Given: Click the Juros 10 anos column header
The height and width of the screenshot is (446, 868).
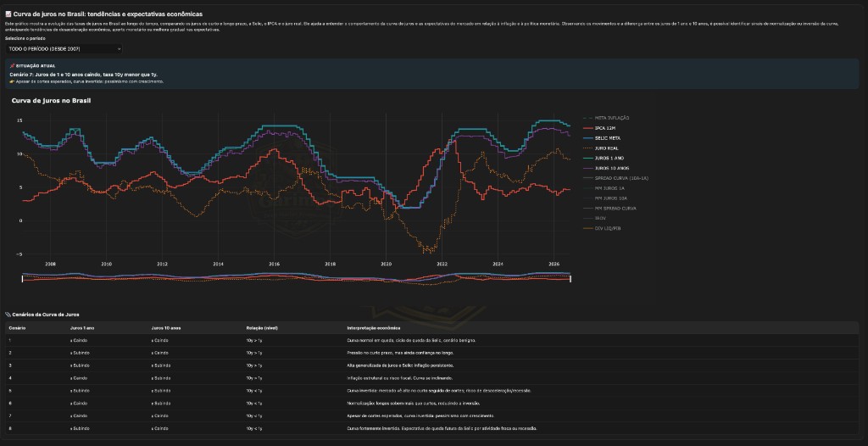Looking at the screenshot, I should 166,328.
